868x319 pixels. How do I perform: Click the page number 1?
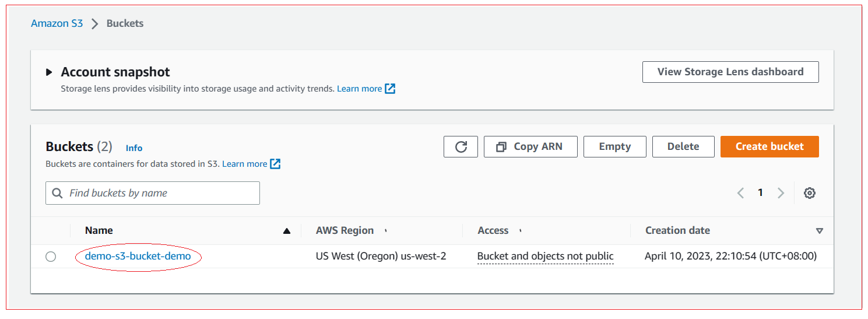coord(760,192)
